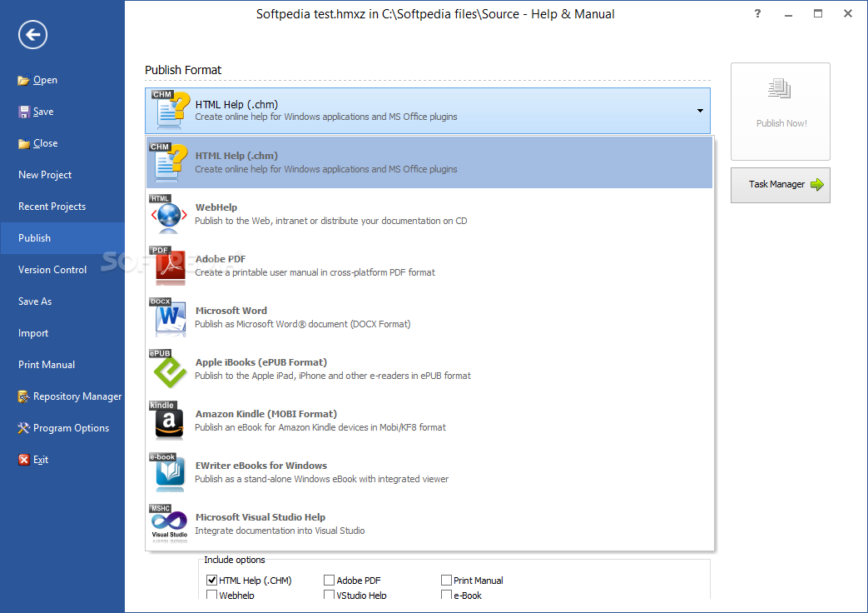Check the e-Book include option
The height and width of the screenshot is (613, 868).
[446, 595]
